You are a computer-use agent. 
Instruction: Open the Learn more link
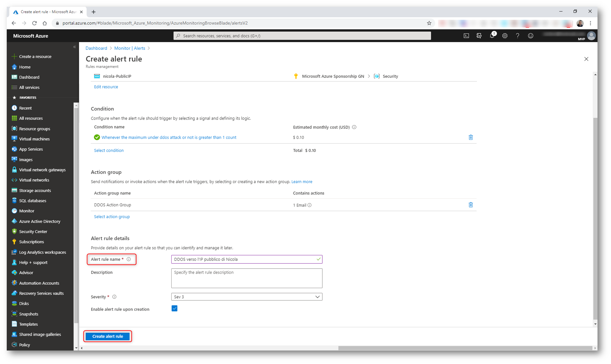(x=302, y=182)
